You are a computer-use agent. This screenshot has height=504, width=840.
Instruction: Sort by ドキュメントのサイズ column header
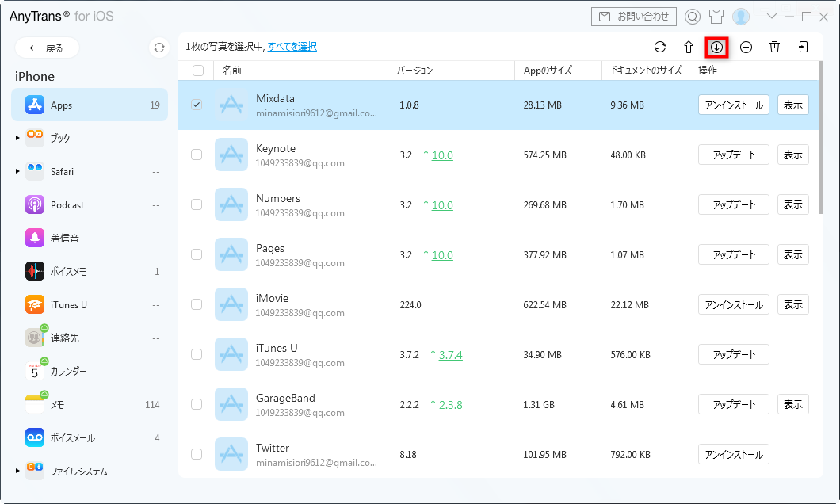pos(646,71)
